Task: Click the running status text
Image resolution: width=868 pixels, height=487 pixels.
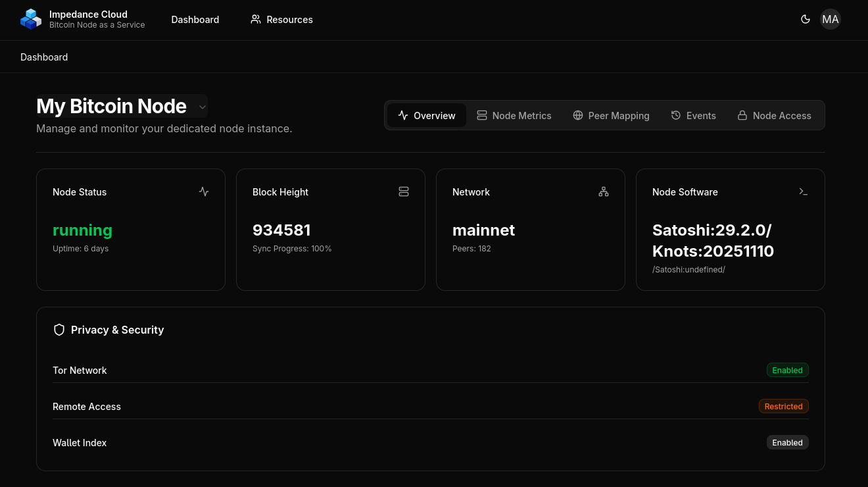Action: [x=82, y=230]
